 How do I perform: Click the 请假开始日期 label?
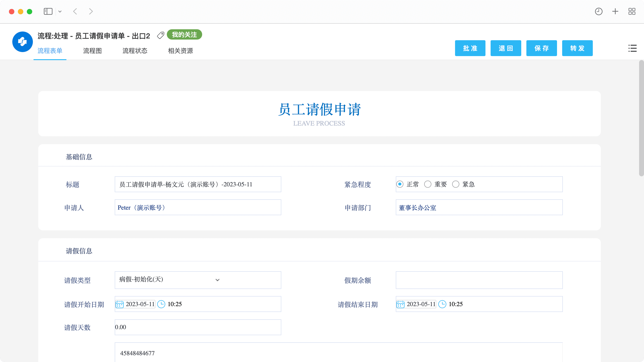point(84,304)
